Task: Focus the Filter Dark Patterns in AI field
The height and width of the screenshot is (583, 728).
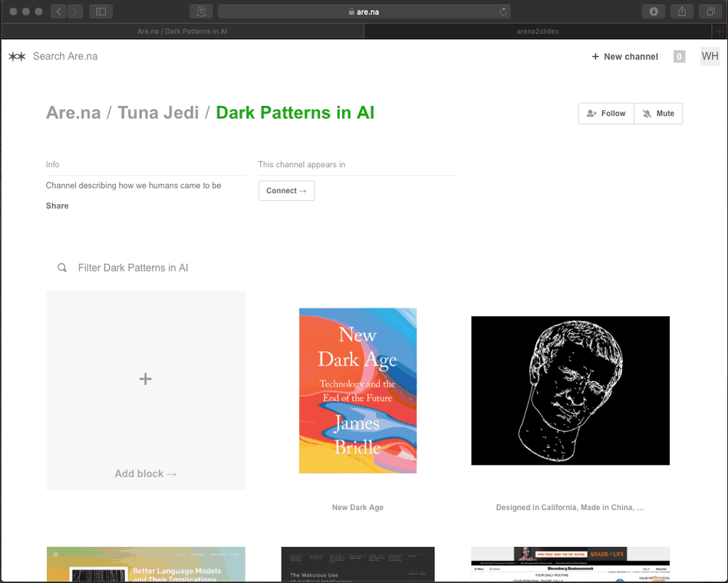Action: tap(133, 268)
